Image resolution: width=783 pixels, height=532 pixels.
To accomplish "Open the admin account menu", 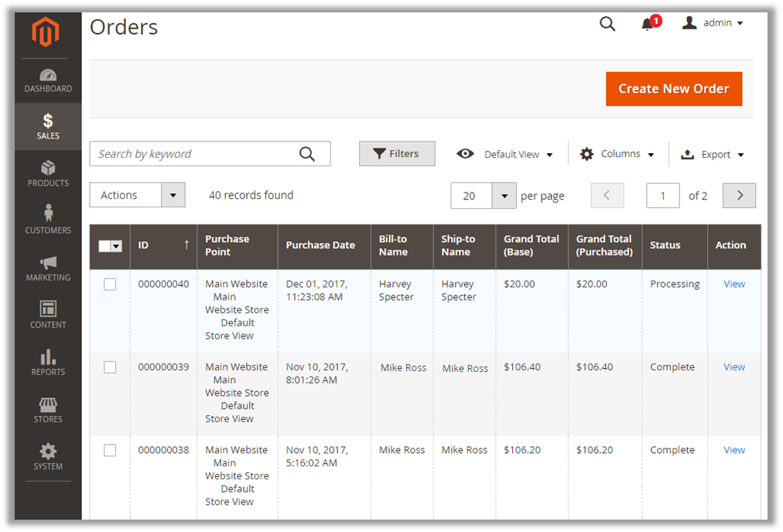I will coord(713,23).
